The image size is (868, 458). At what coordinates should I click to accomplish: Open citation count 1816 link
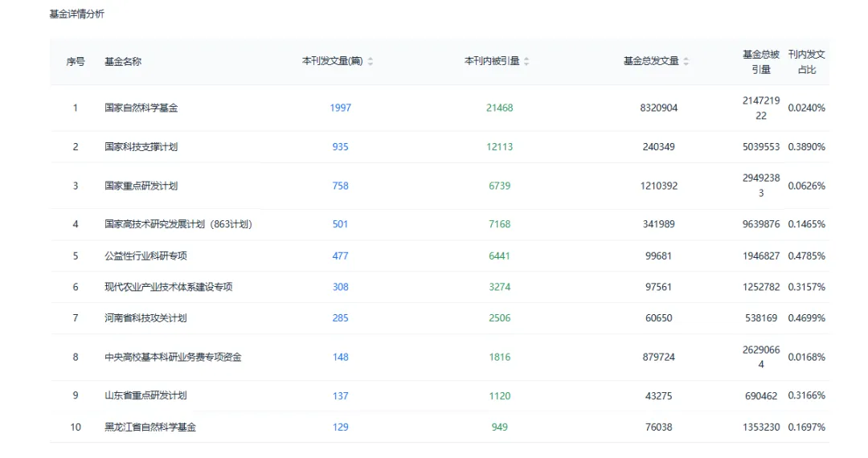500,358
